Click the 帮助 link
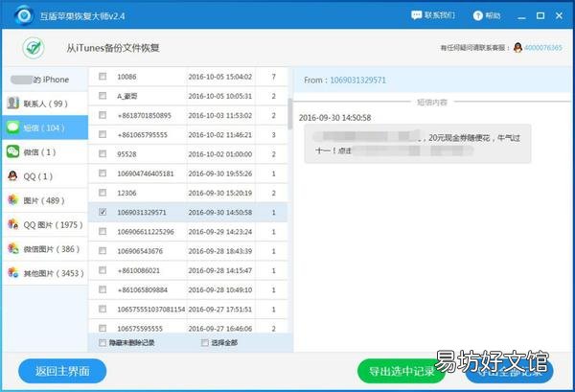This screenshot has width=575, height=392. coord(493,15)
